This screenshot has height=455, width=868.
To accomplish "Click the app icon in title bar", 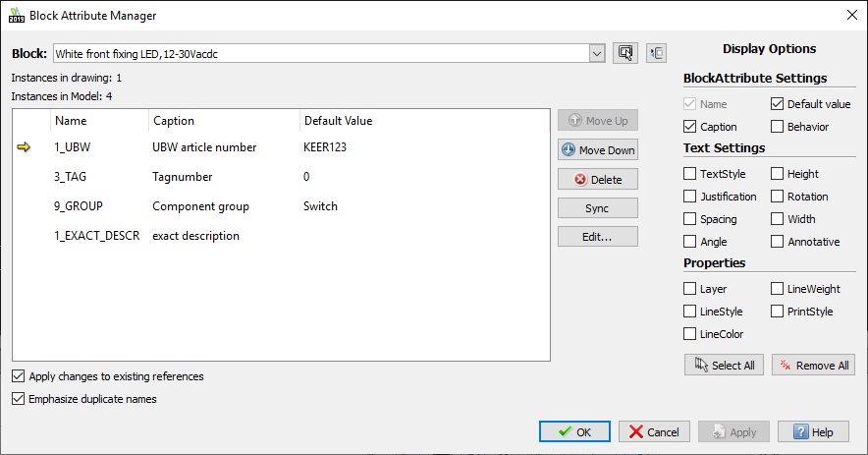I will tap(15, 15).
